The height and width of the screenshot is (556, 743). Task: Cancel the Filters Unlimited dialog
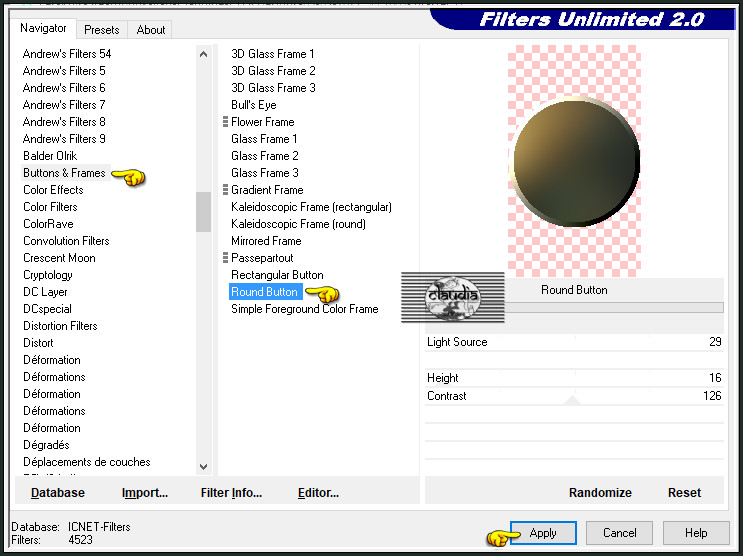619,533
